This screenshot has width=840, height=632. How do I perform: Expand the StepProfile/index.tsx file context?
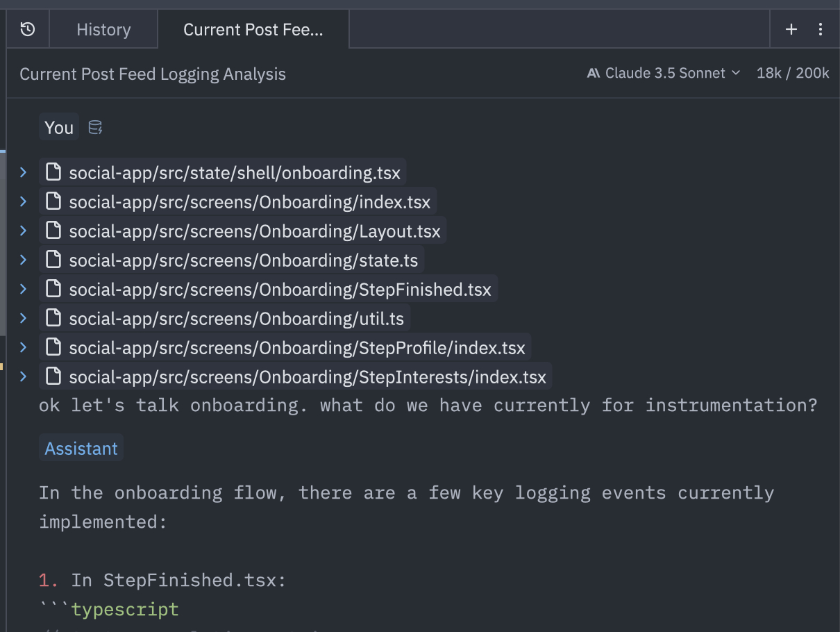point(23,347)
